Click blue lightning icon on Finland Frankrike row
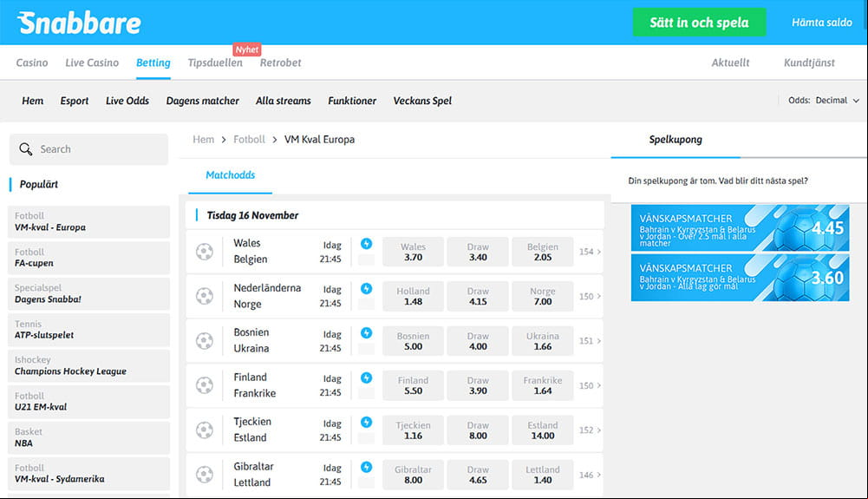868x499 pixels. pos(367,378)
